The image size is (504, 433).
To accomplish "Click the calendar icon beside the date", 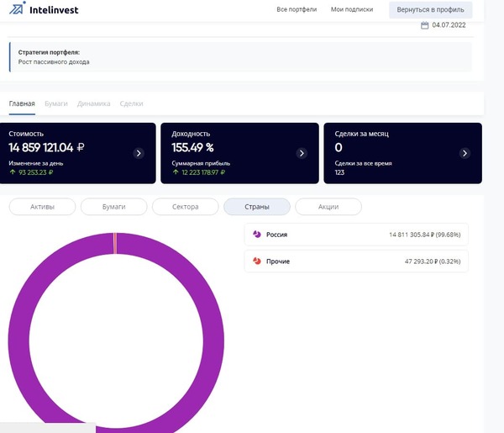I will pos(425,25).
